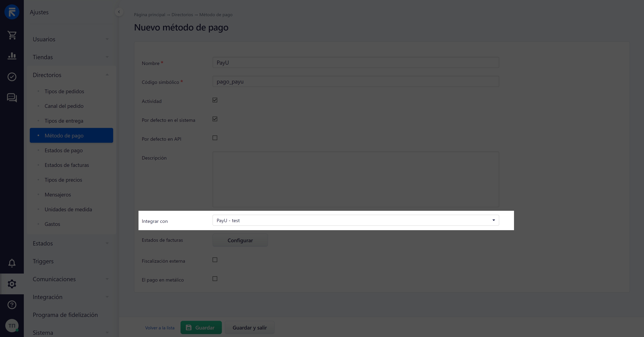
Task: Collapse the Directorios section
Action: point(71,75)
